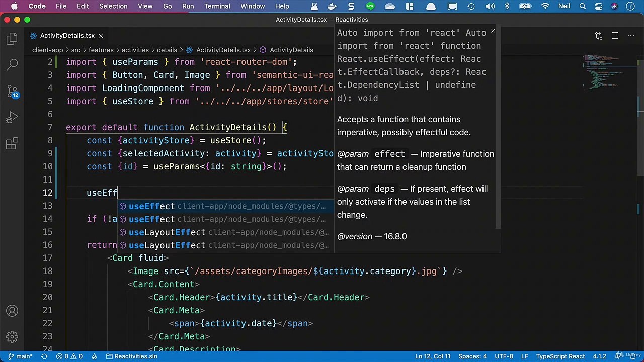Close the suggestion documentation popup
This screenshot has height=362, width=644.
pyautogui.click(x=493, y=31)
